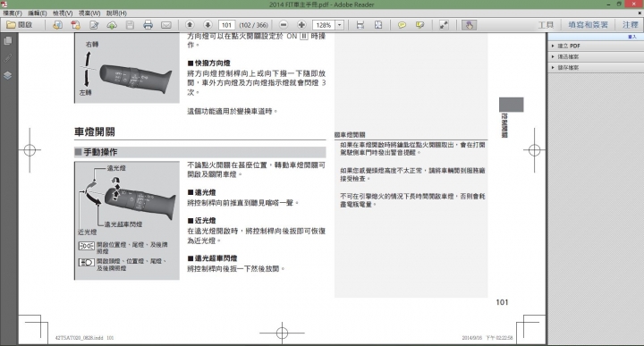This screenshot has width=644, height=346.
Task: Zoom out with the minus button
Action: (283, 25)
